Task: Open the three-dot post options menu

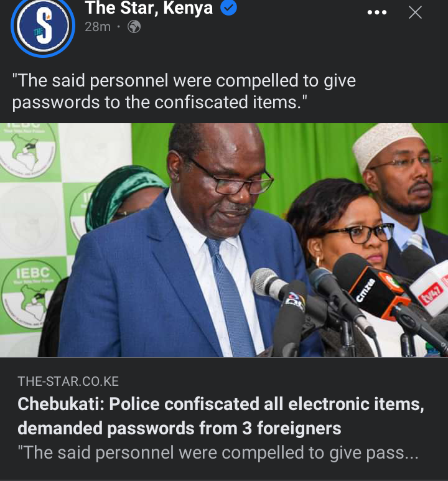Action: coord(377,12)
